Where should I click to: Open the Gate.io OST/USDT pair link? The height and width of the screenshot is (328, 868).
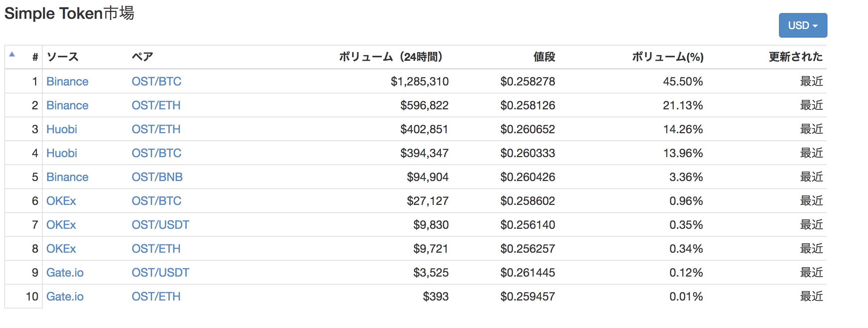160,273
